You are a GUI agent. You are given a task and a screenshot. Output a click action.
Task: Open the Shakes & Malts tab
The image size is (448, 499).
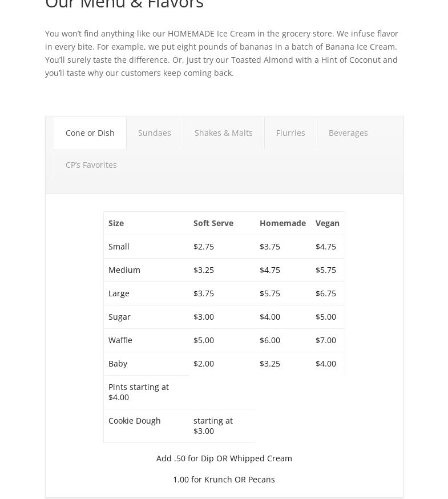pos(223,133)
